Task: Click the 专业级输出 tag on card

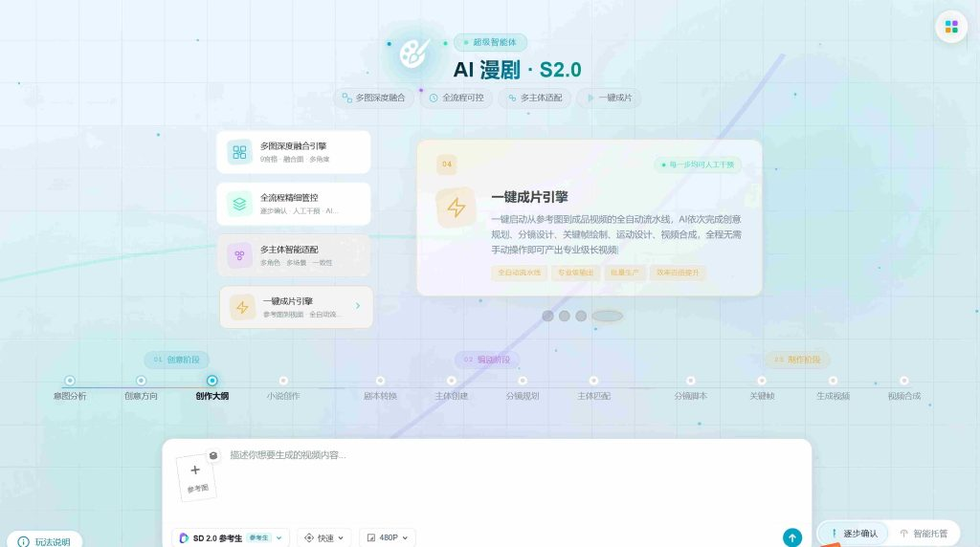Action: tap(575, 273)
